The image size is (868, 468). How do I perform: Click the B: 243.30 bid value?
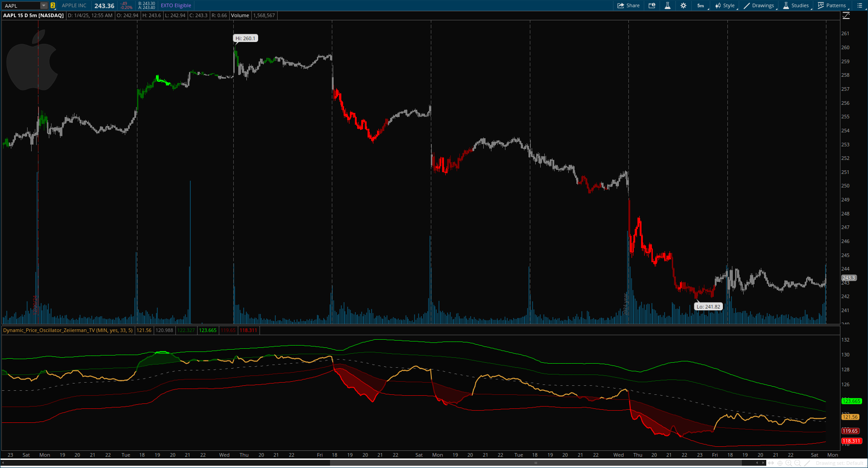tap(146, 4)
